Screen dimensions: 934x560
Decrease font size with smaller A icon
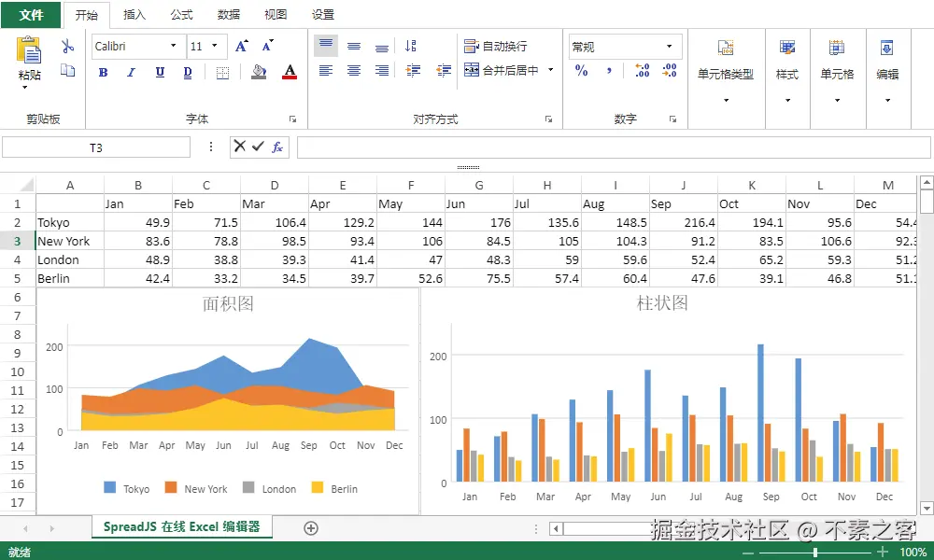pos(267,46)
